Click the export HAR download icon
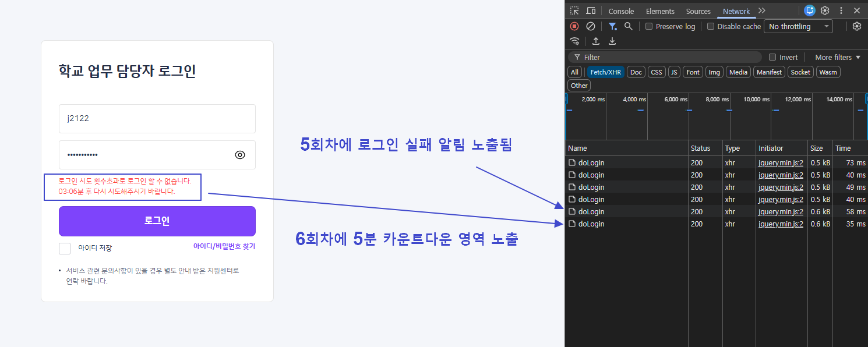This screenshot has height=347, width=868. (612, 41)
